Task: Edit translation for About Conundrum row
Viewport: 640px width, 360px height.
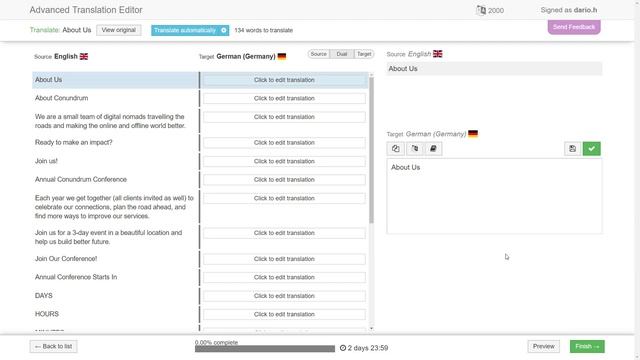Action: point(284,98)
